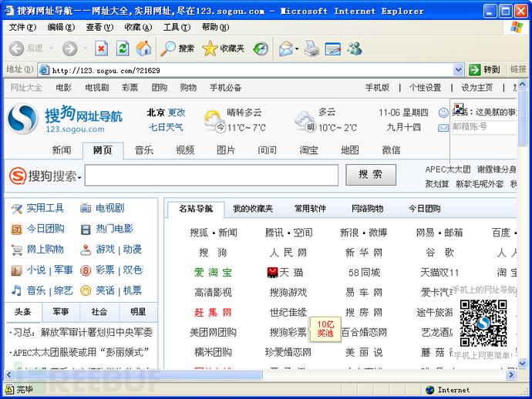Select the 军事 news tab

click(x=61, y=311)
